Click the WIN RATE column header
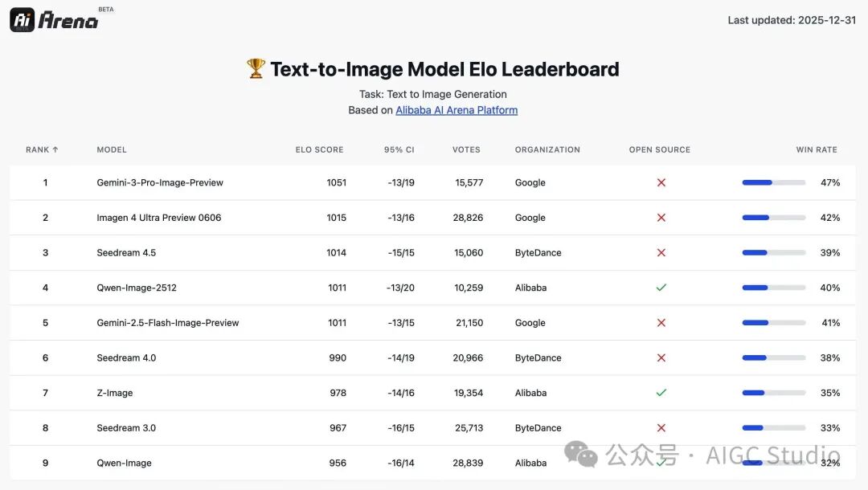Viewport: 868px width, 490px height. [x=817, y=150]
